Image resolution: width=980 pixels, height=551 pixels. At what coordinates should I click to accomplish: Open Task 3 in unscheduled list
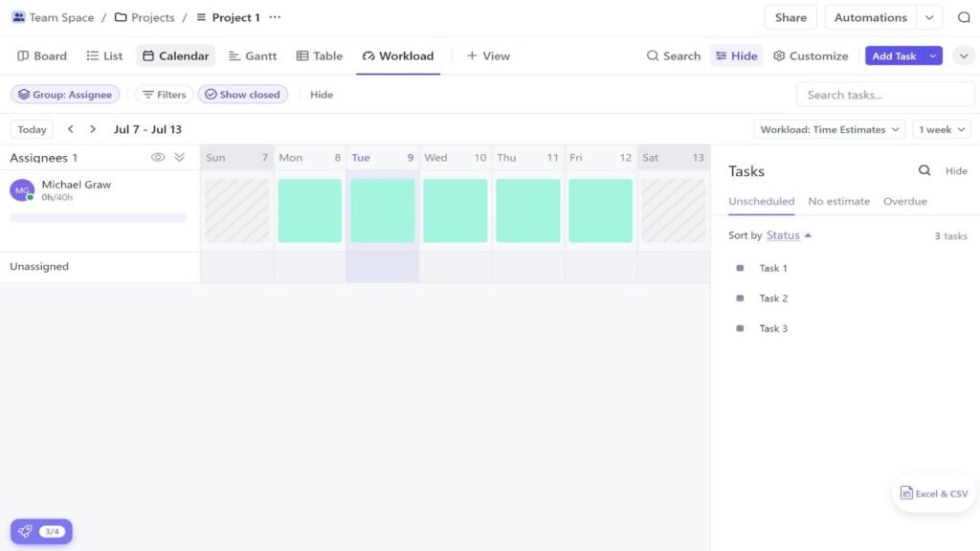(773, 328)
